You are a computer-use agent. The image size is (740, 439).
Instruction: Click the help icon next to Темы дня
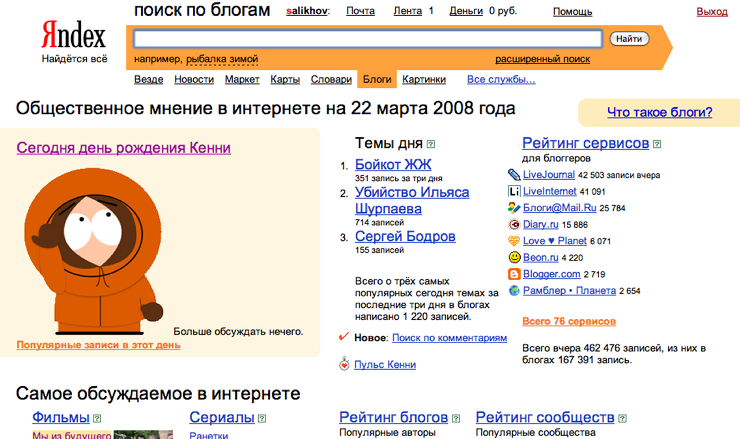(x=430, y=144)
